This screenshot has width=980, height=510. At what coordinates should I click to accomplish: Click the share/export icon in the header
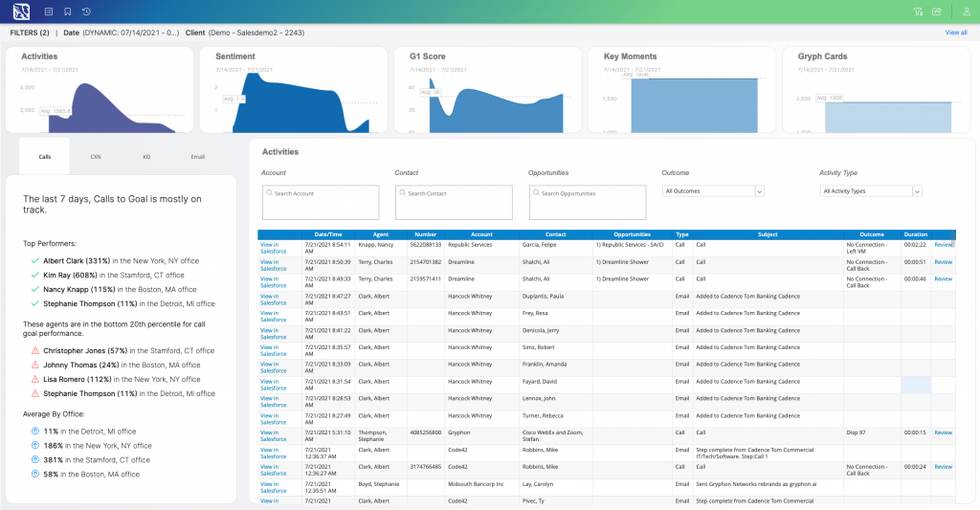pyautogui.click(x=936, y=11)
